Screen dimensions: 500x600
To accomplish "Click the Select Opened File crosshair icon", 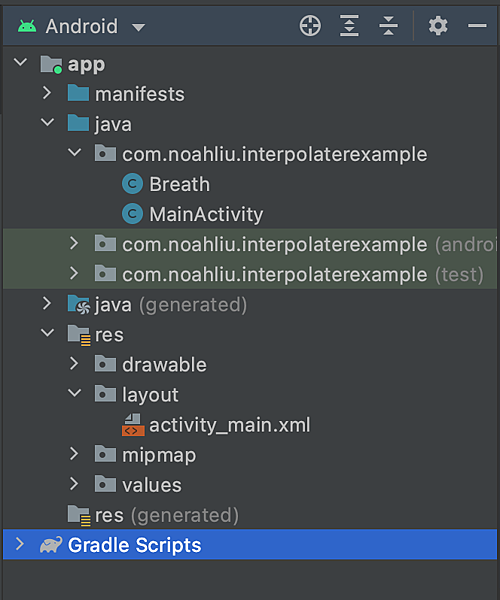I will (x=310, y=26).
